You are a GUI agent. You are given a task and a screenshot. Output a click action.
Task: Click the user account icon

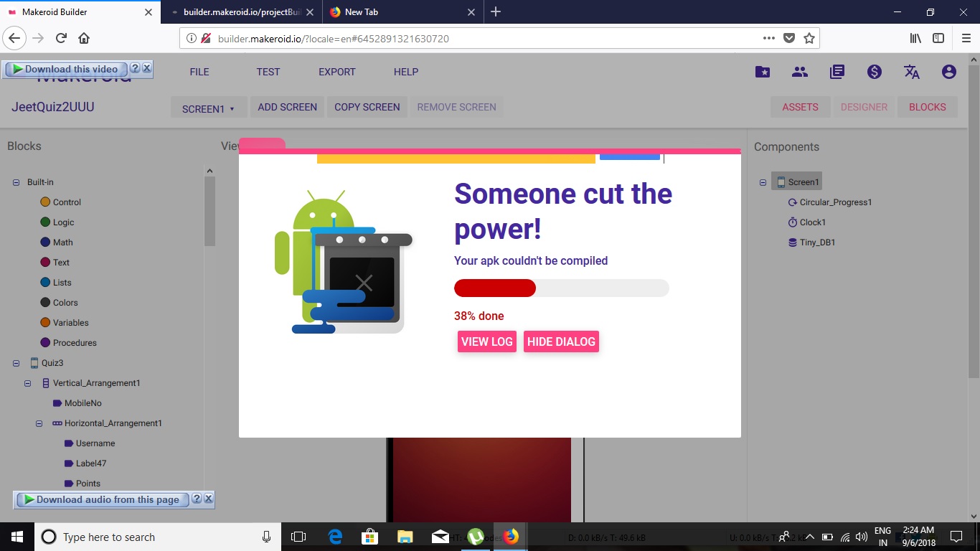(948, 71)
